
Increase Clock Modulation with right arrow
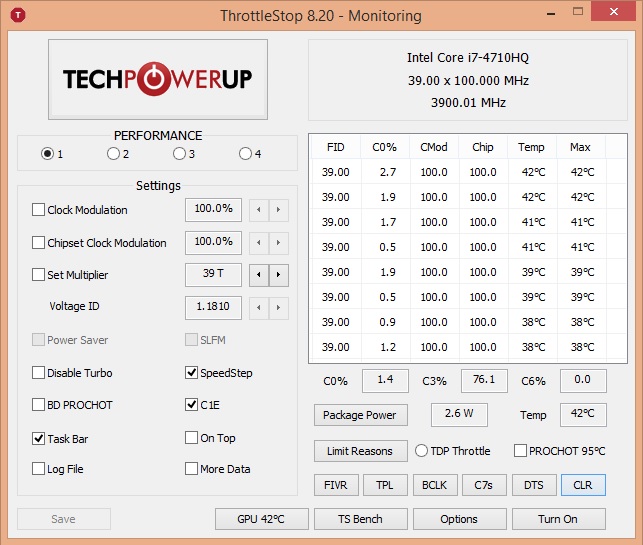pyautogui.click(x=279, y=210)
